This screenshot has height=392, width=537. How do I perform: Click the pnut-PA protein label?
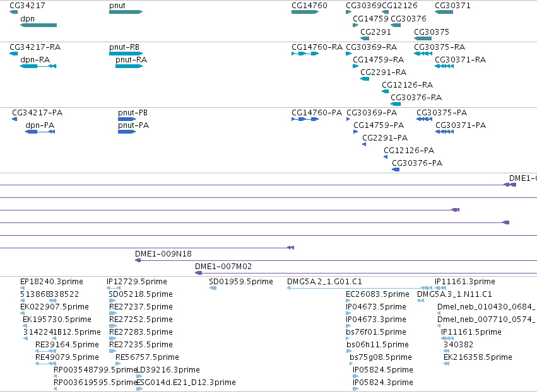coord(134,125)
